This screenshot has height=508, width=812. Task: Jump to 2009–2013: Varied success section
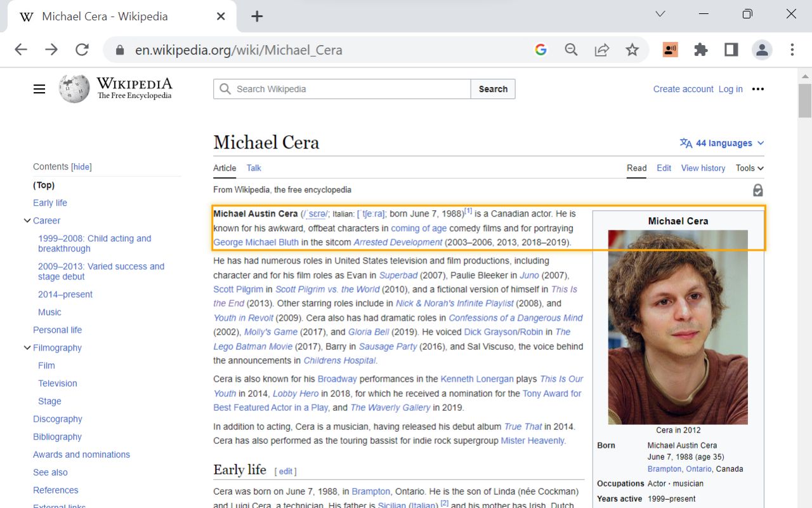point(101,272)
